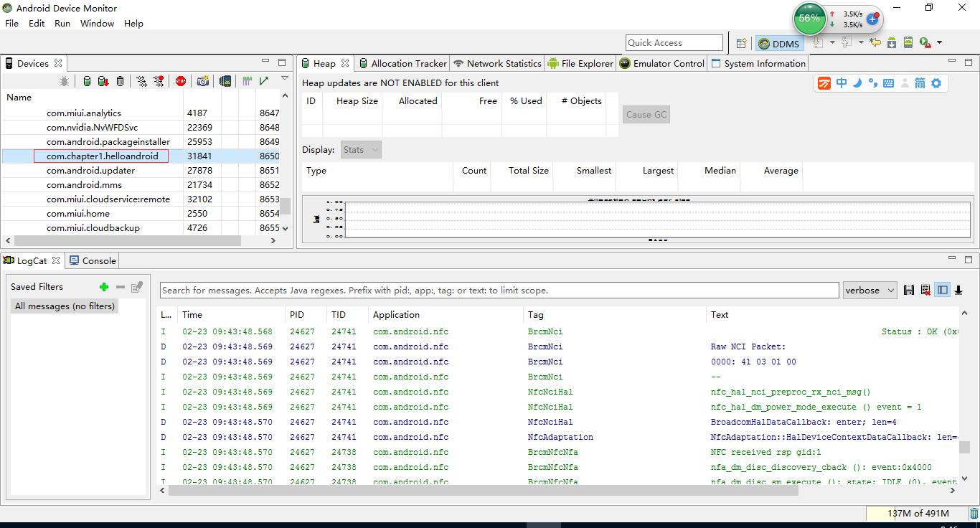Toggle LogCat scroll lock arrow
The image size is (980, 528).
point(958,290)
